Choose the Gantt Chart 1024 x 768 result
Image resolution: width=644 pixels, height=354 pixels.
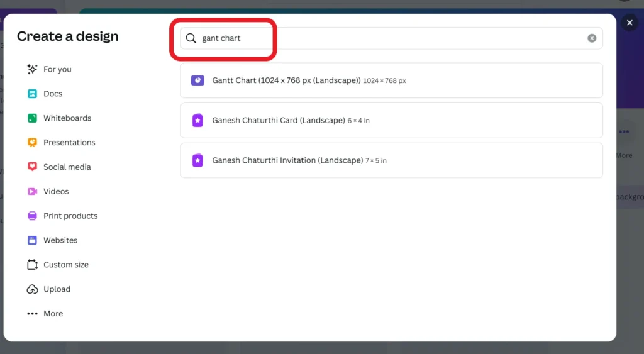tap(391, 80)
